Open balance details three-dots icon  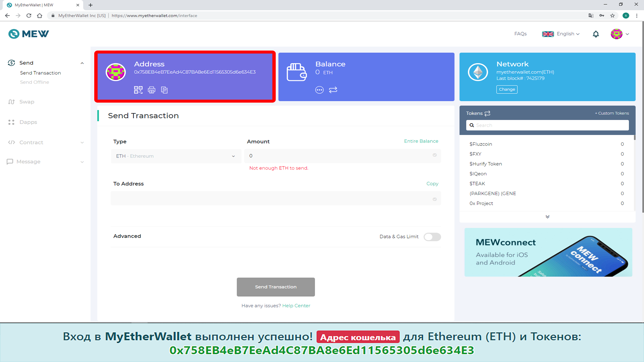[319, 90]
